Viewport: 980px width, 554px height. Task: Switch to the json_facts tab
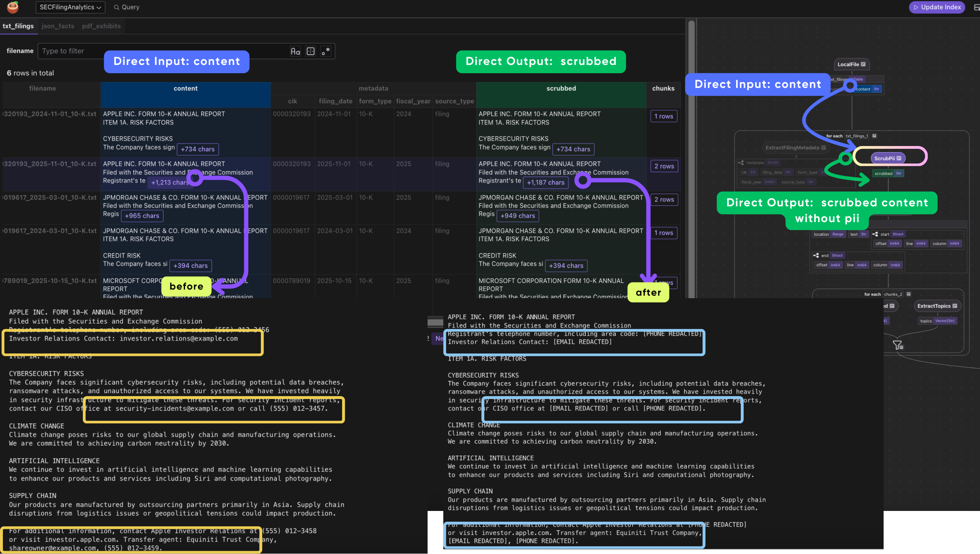(57, 26)
